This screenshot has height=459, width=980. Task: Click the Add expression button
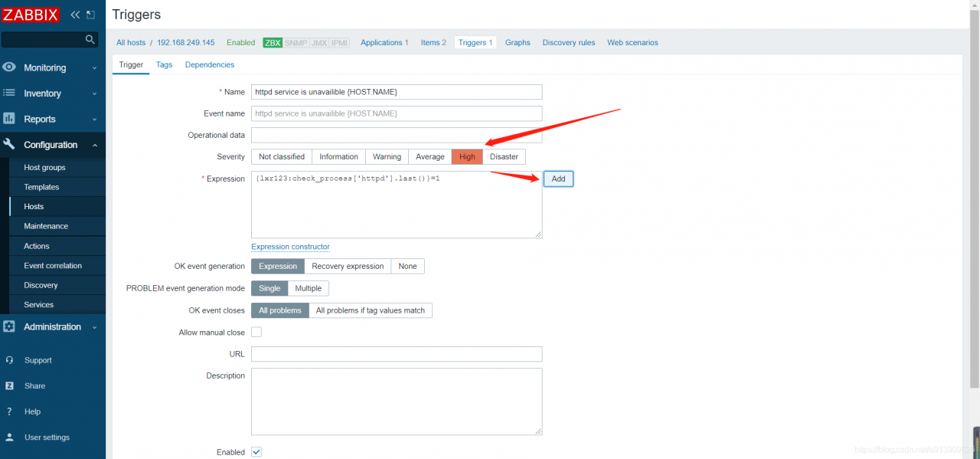(558, 179)
